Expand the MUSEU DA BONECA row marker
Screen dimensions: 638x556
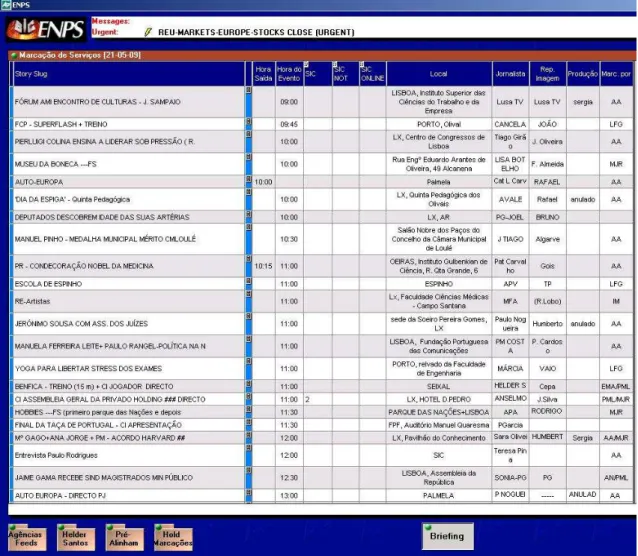pyautogui.click(x=249, y=157)
